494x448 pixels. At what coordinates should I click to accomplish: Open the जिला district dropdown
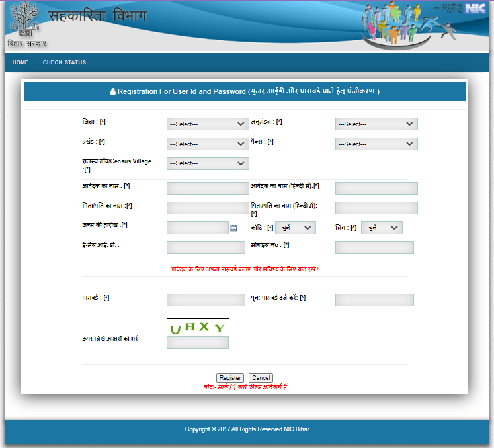point(208,124)
